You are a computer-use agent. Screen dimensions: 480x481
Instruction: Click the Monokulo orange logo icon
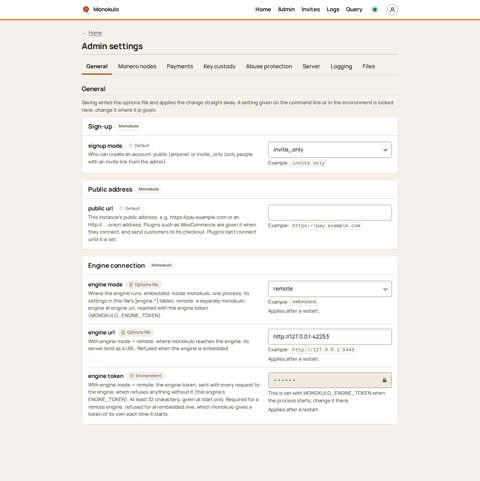click(x=86, y=9)
